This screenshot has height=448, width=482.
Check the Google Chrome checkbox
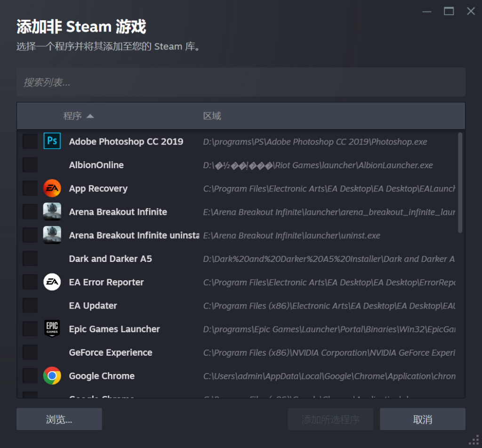click(30, 376)
